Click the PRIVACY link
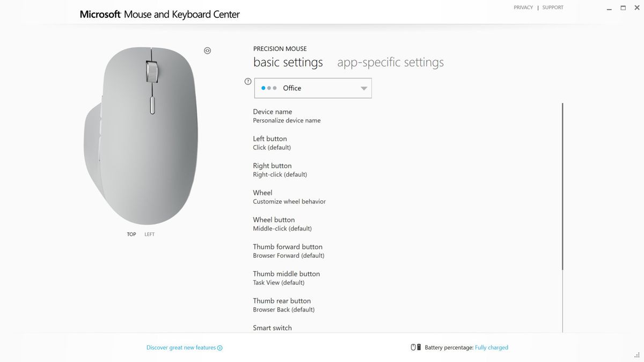The width and height of the screenshot is (644, 362). point(523,8)
